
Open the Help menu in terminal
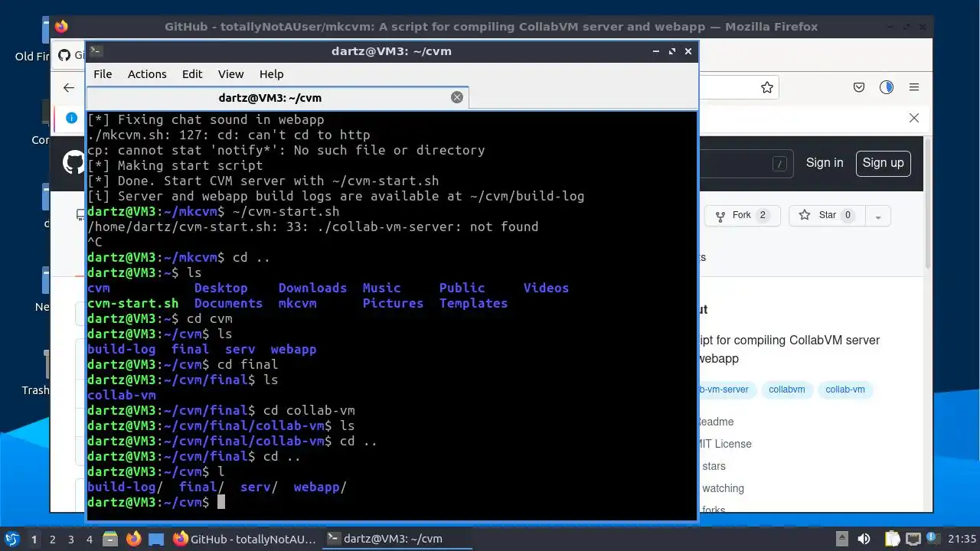[271, 74]
